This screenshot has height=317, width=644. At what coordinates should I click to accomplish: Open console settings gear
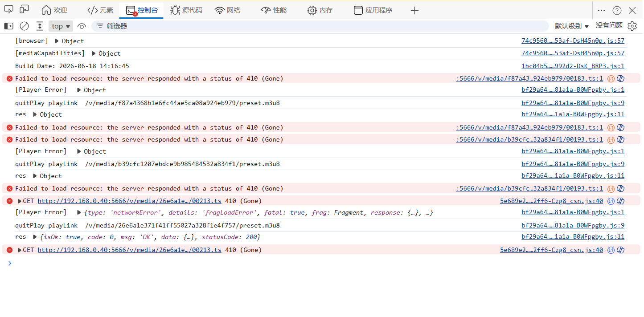pos(632,26)
